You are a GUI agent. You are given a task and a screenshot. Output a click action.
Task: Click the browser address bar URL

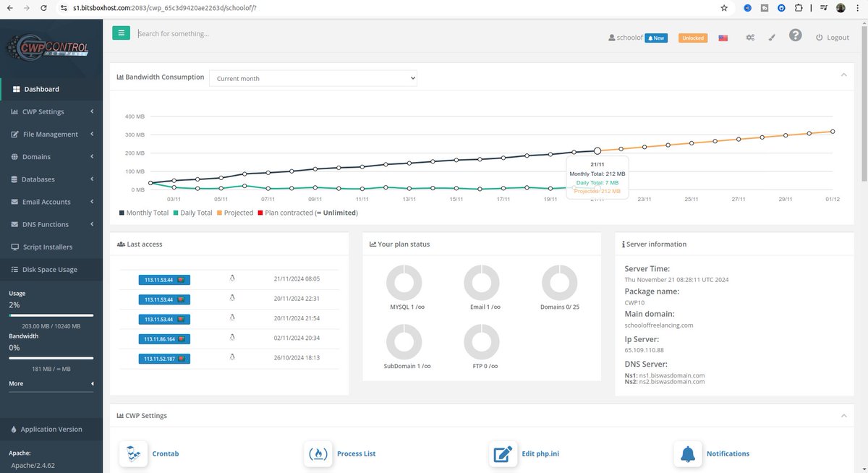coord(165,8)
